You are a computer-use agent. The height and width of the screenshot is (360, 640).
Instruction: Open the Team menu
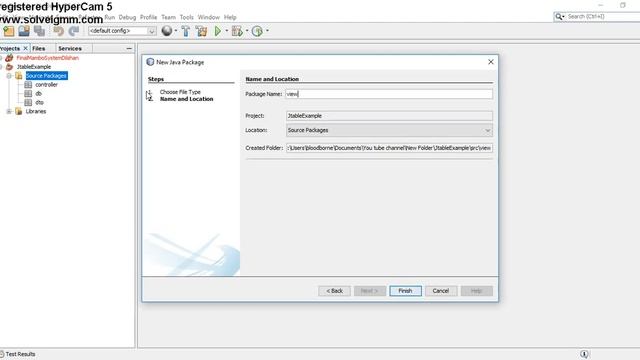[x=168, y=17]
